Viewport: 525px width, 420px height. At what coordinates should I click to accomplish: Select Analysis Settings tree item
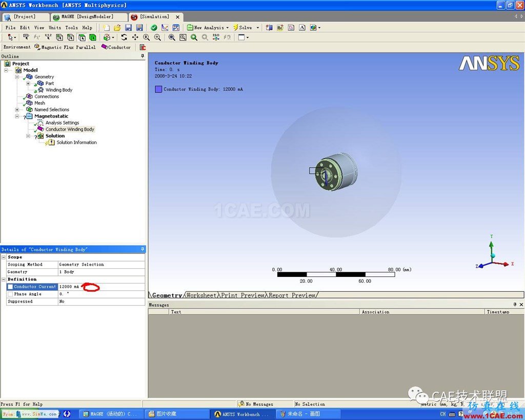[62, 123]
